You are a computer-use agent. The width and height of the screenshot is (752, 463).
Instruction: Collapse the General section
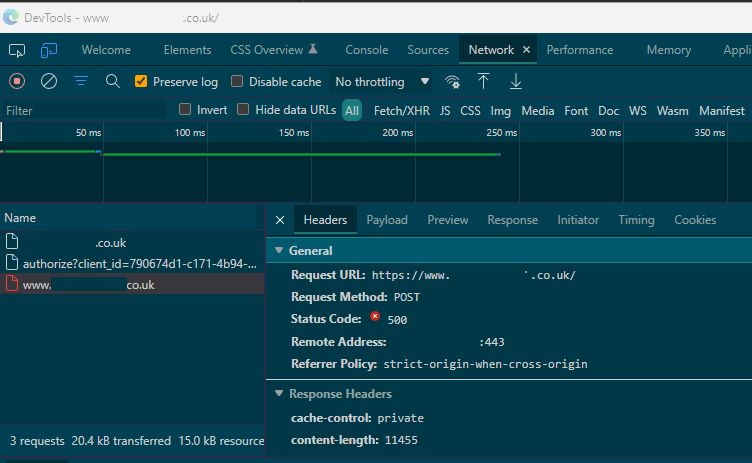tap(279, 250)
